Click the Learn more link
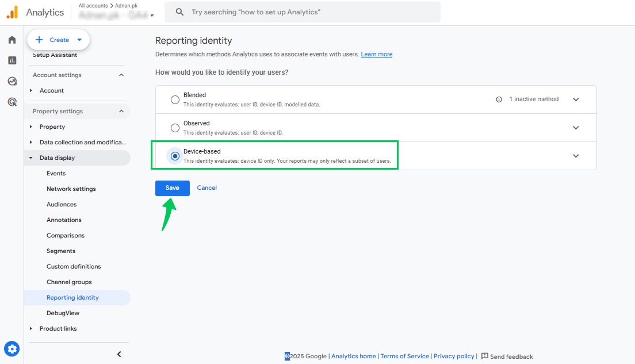Image resolution: width=635 pixels, height=364 pixels. click(x=376, y=54)
